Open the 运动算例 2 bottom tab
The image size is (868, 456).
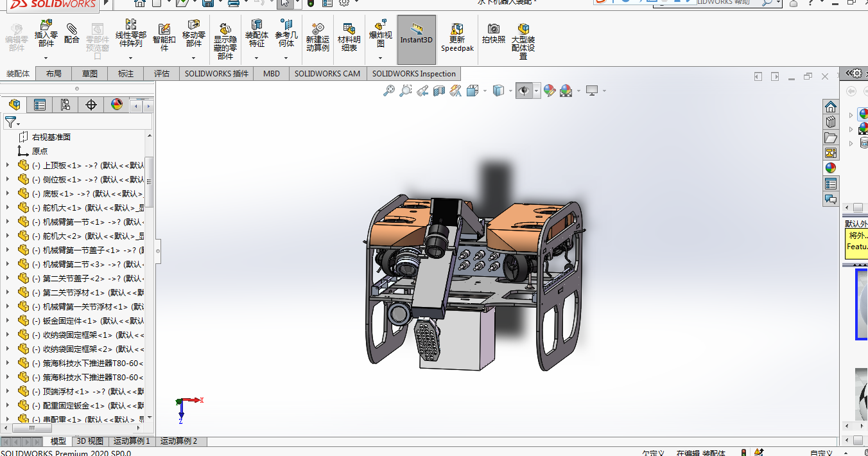(179, 441)
